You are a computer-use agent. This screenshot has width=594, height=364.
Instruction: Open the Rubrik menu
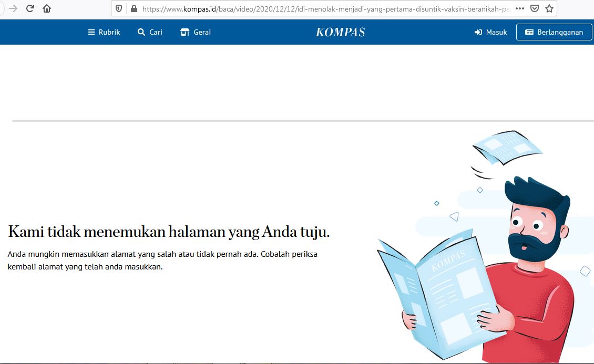tap(104, 32)
